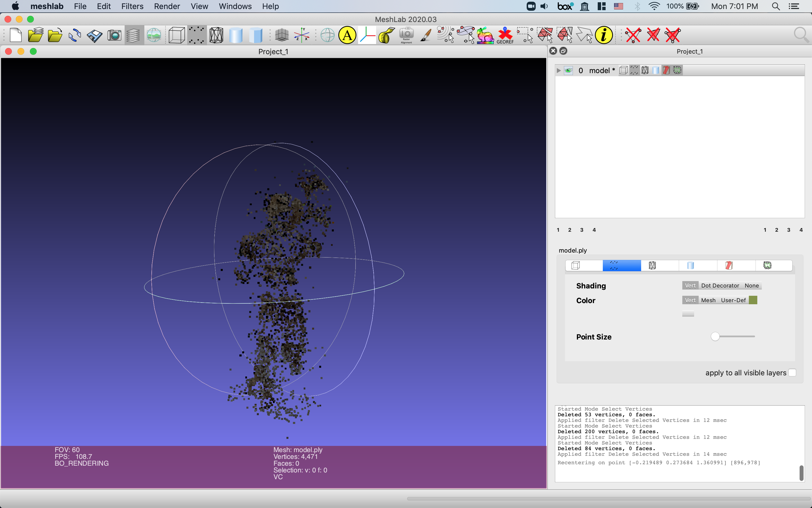The height and width of the screenshot is (508, 812).
Task: Toggle the Show Axis icon
Action: [x=302, y=35]
